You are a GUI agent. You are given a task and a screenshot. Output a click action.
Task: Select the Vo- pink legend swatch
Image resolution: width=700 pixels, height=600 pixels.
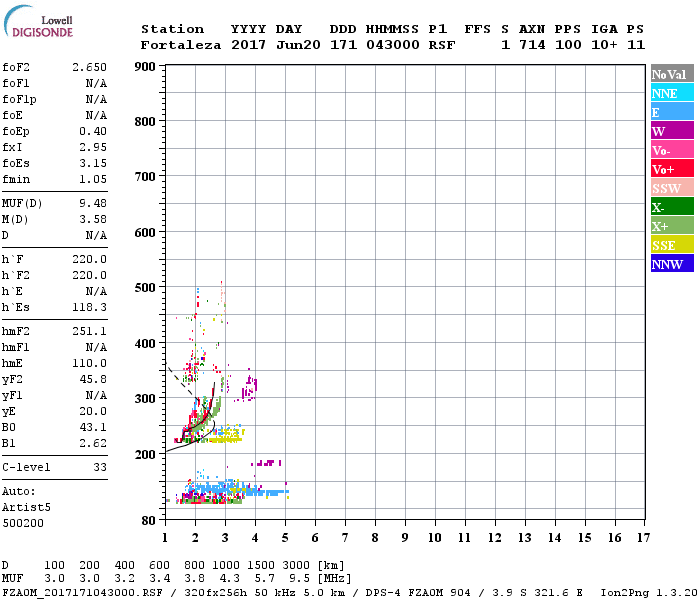[x=672, y=150]
